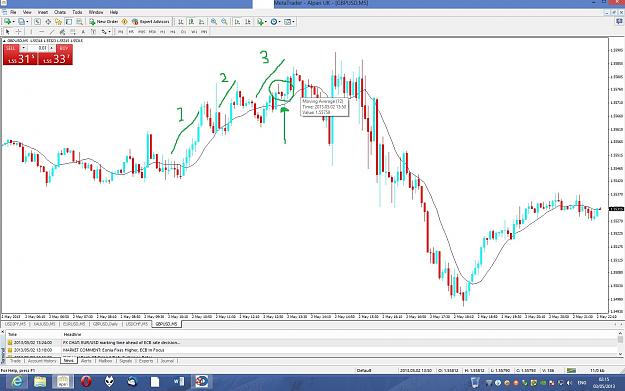Open the Strategy Tester icon
This screenshot has width=625, height=391.
pyautogui.click(x=79, y=22)
